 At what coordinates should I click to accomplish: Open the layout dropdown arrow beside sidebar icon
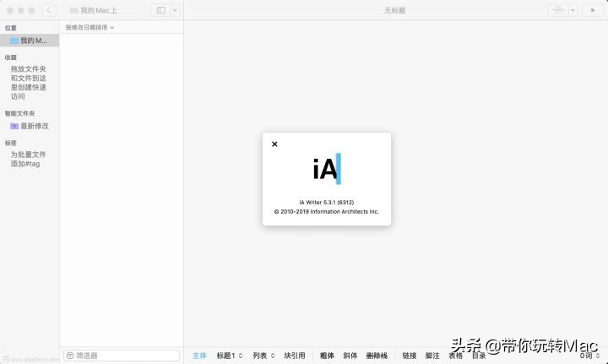click(x=176, y=10)
